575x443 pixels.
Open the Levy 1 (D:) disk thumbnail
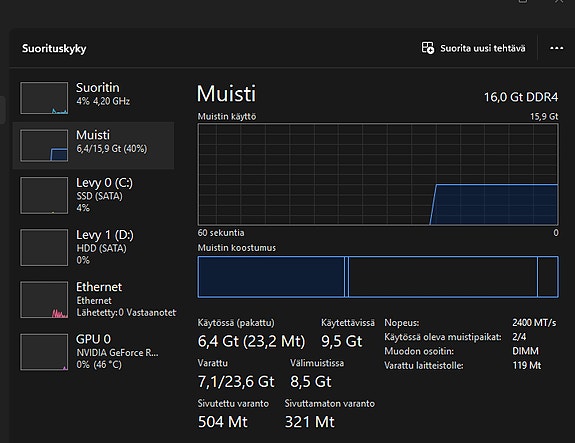pyautogui.click(x=44, y=248)
